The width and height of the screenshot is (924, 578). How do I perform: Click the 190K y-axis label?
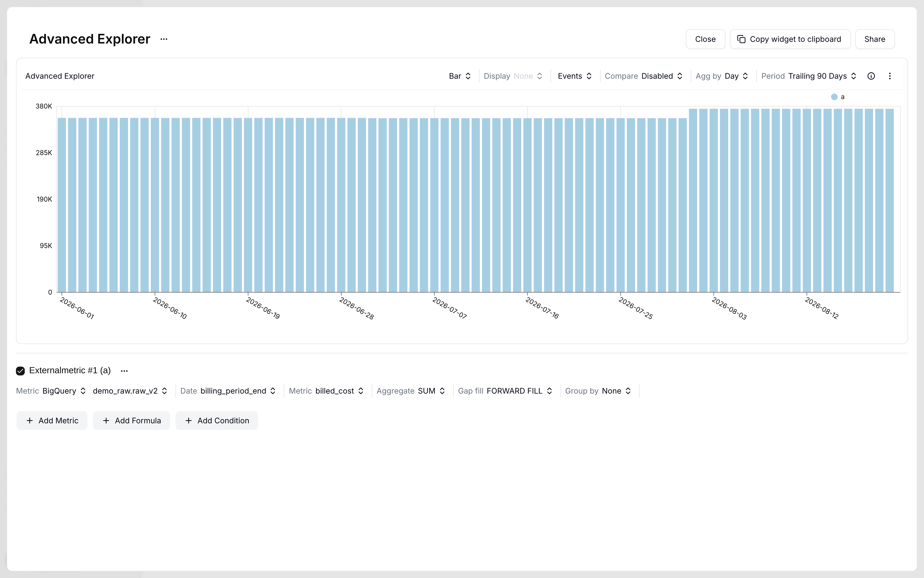(44, 199)
